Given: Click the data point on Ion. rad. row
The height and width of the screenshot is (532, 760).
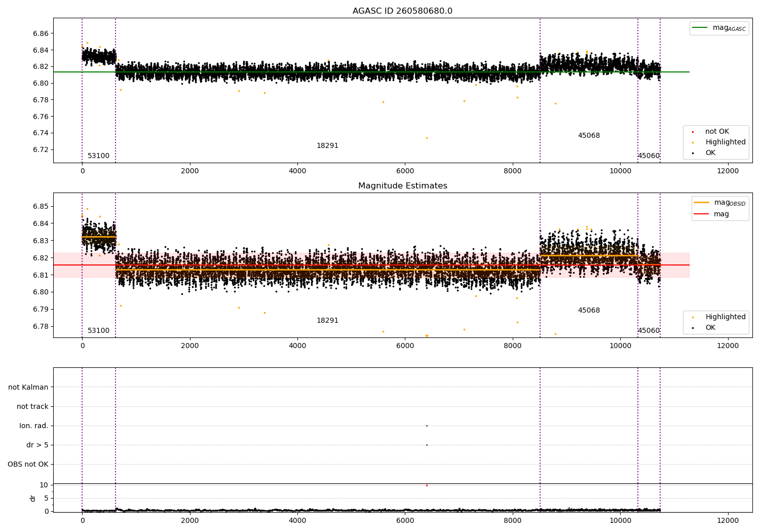Looking at the screenshot, I should pos(427,426).
